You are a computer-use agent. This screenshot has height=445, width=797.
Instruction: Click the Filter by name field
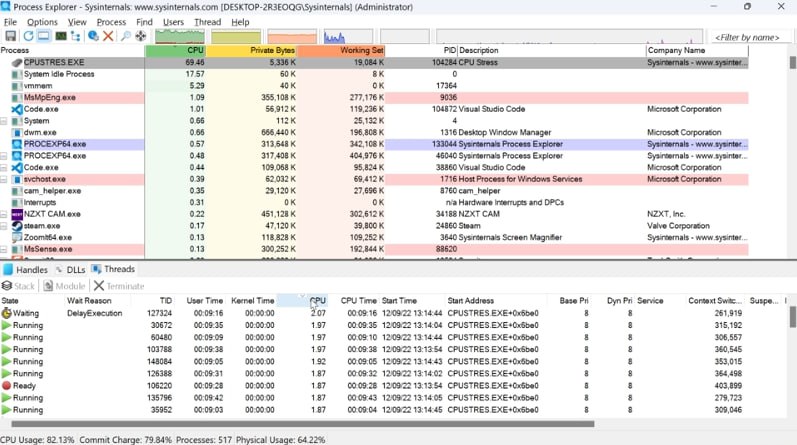(x=747, y=37)
